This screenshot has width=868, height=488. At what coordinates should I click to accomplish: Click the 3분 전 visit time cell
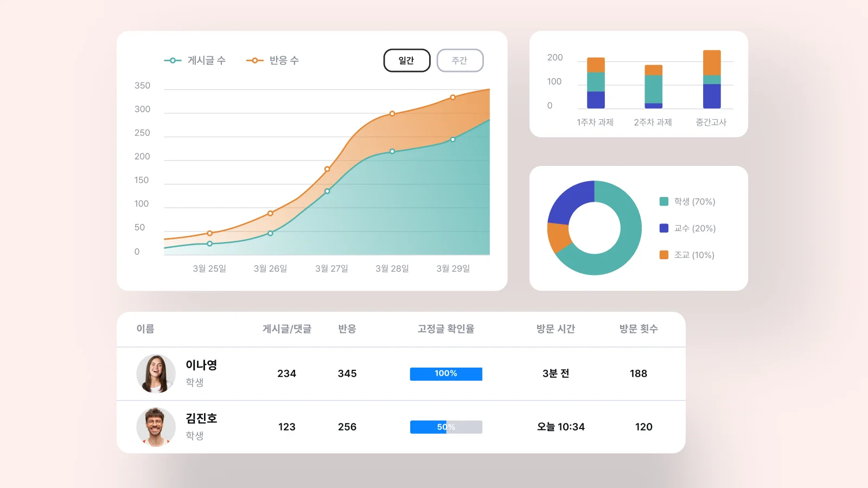(556, 374)
